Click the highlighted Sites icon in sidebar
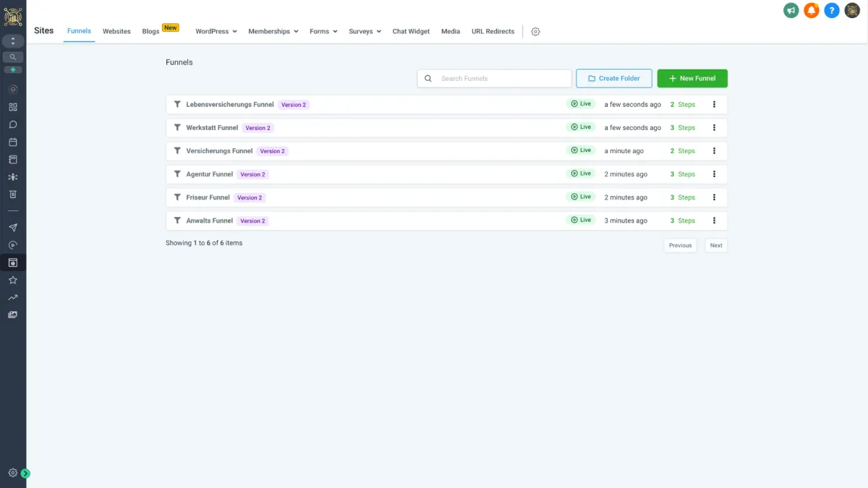The height and width of the screenshot is (488, 868). 13,262
